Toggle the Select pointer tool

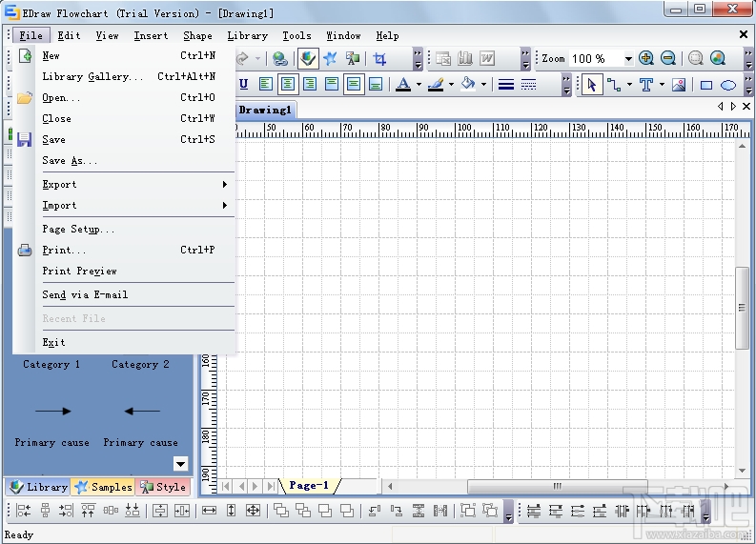coord(592,85)
